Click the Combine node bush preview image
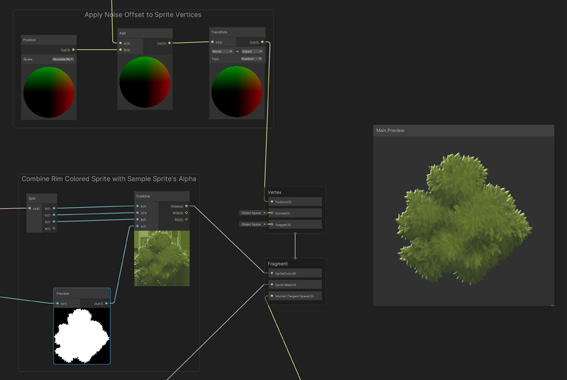567x380 pixels. click(162, 259)
